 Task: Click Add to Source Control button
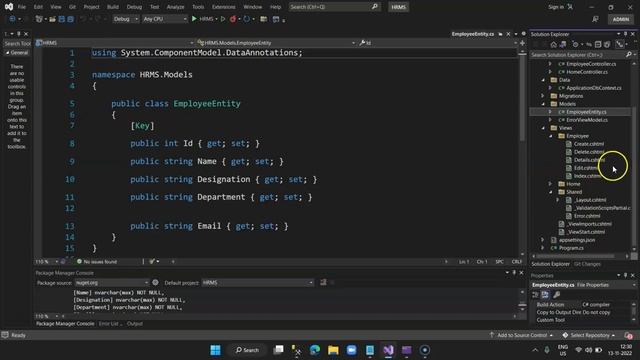[x=521, y=335]
